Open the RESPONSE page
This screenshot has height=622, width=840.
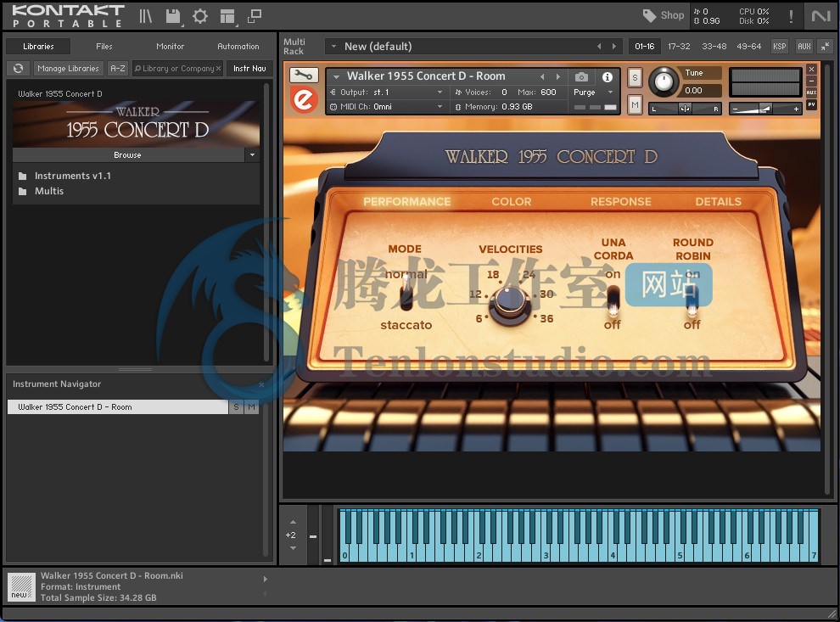(x=621, y=201)
